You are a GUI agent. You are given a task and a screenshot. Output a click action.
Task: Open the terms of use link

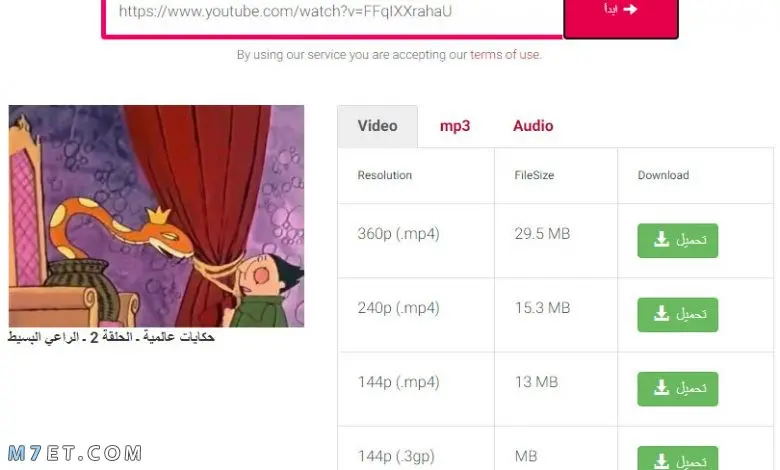pos(504,54)
